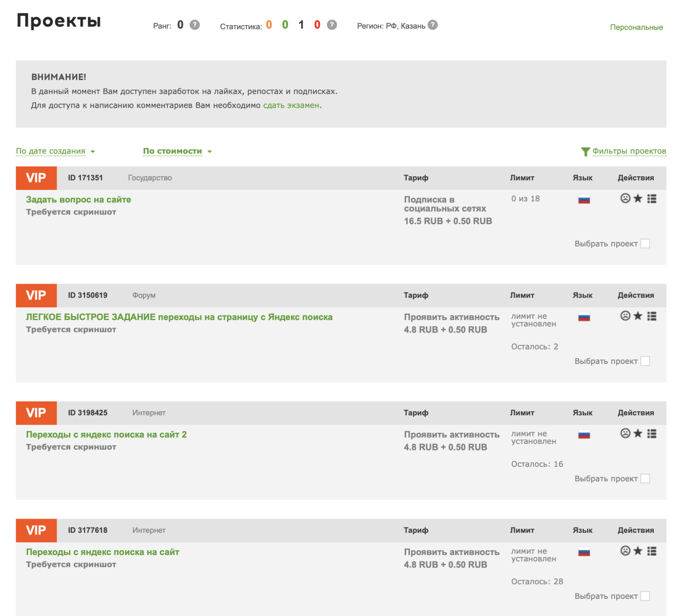Star the project ID 3177618
The width and height of the screenshot is (683, 616).
(638, 551)
